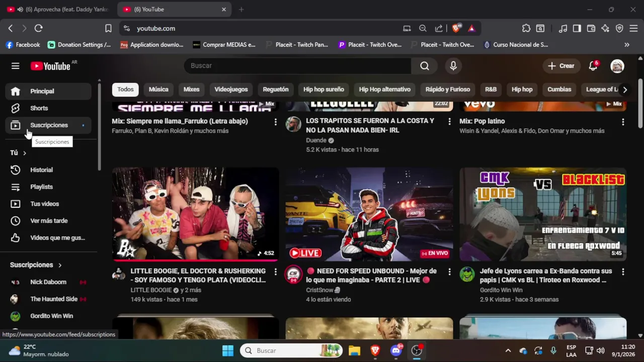Open CristSnow channel name link
Viewport: 644px width, 362px height.
pyautogui.click(x=320, y=290)
